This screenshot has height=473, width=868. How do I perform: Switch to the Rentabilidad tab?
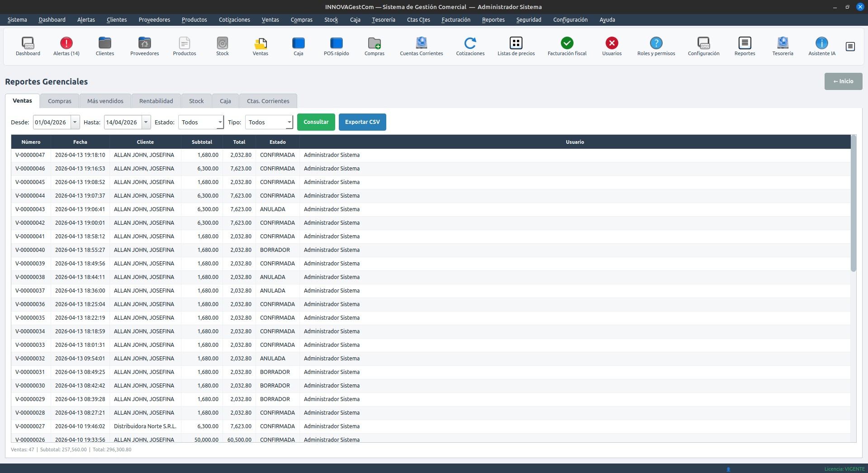click(x=156, y=101)
